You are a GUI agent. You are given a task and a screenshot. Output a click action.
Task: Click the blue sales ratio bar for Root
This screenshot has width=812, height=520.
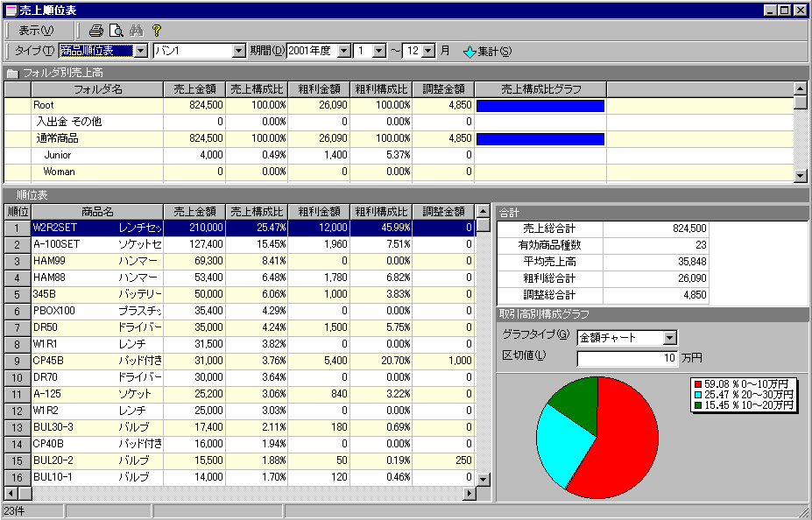click(x=540, y=106)
